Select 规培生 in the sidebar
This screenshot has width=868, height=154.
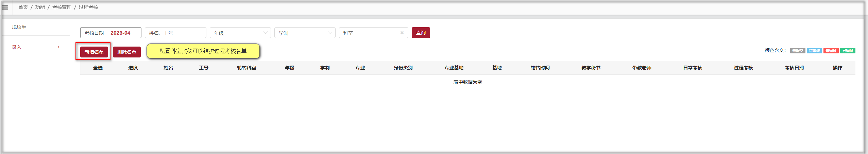tap(19, 27)
